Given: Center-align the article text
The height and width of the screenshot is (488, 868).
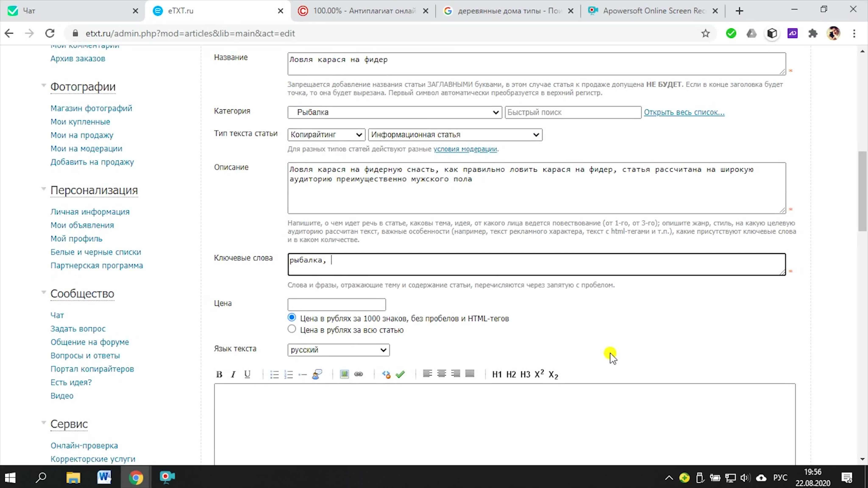Looking at the screenshot, I should (441, 373).
